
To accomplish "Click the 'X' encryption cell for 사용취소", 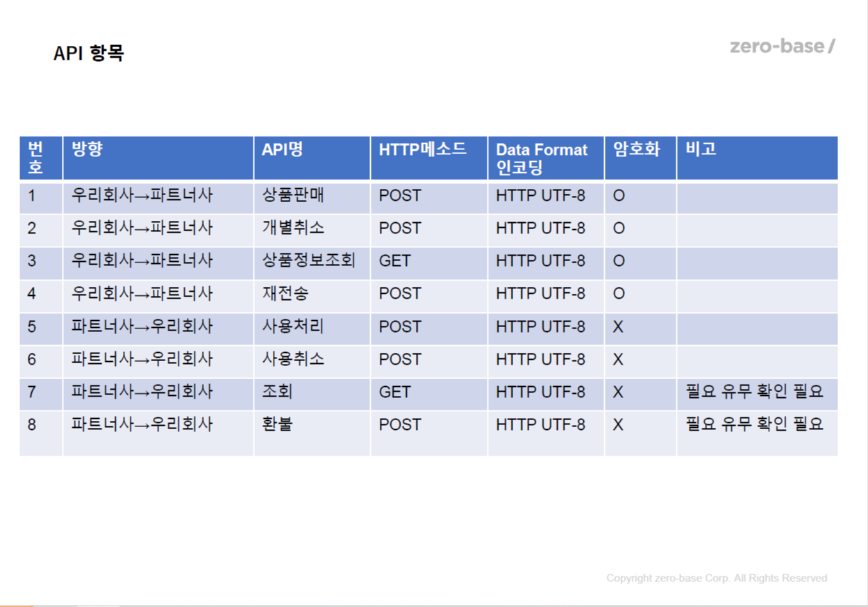I will [640, 360].
